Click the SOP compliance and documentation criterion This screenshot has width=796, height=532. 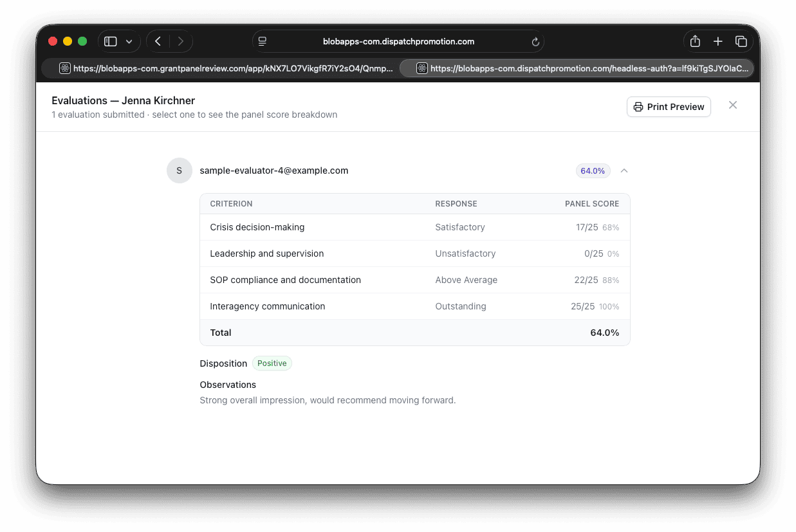[286, 280]
